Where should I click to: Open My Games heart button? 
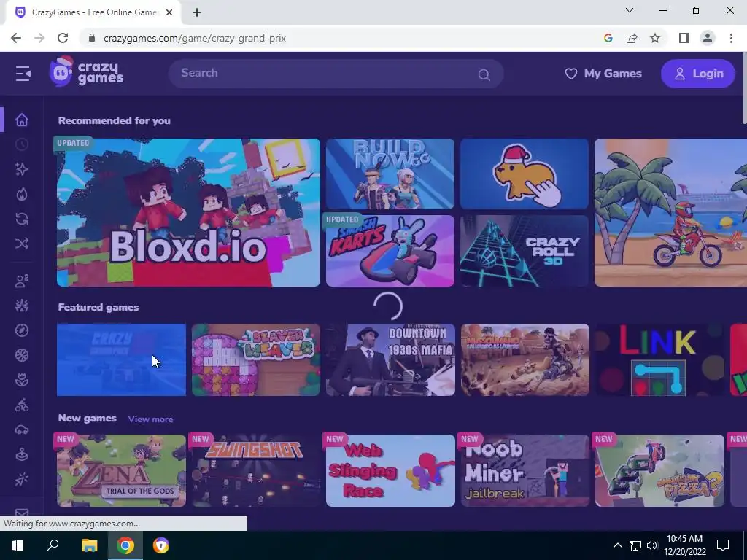tap(603, 74)
